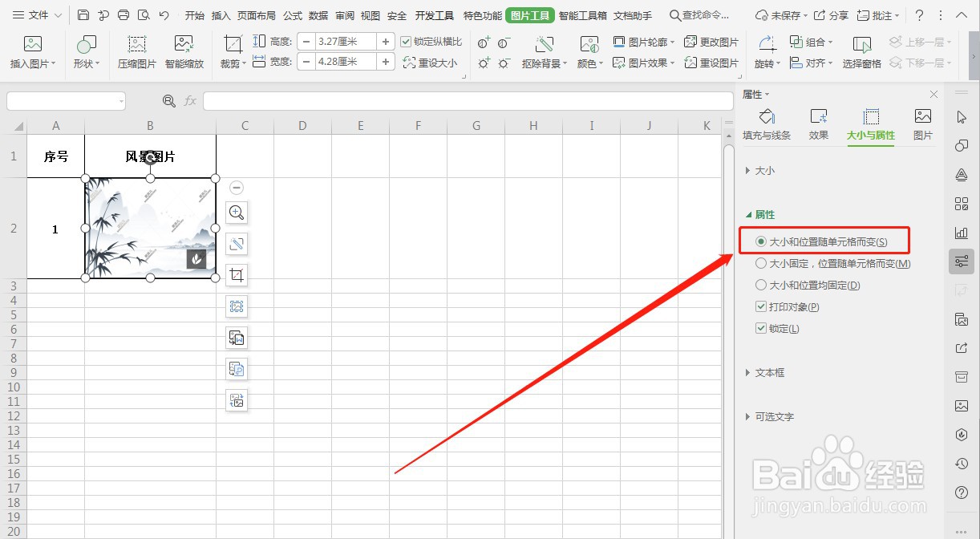Click the collapse minus circle beside picture
The image size is (980, 539).
[x=237, y=188]
